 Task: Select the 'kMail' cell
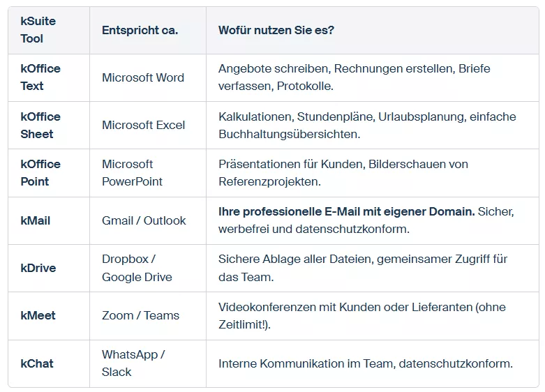49,220
